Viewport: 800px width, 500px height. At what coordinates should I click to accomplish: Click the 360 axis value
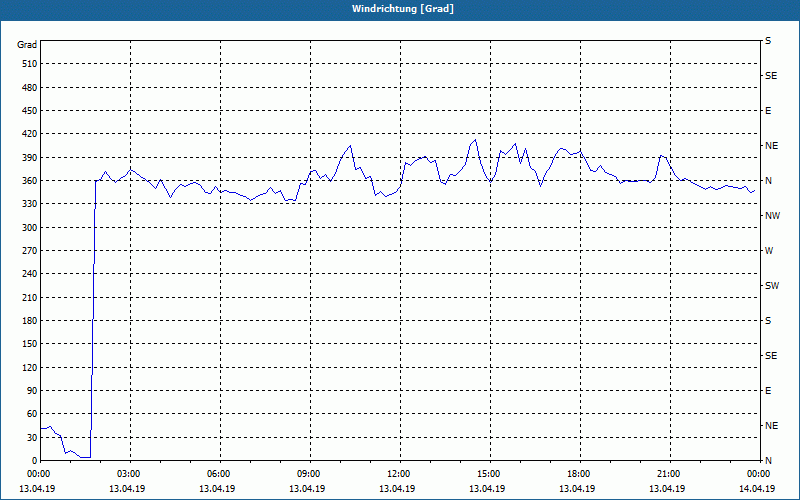point(29,181)
